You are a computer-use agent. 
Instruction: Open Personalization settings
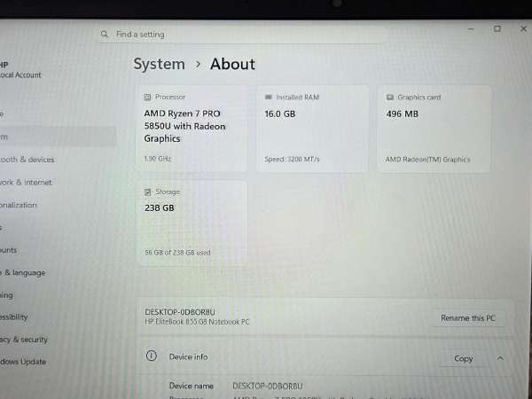tap(19, 205)
